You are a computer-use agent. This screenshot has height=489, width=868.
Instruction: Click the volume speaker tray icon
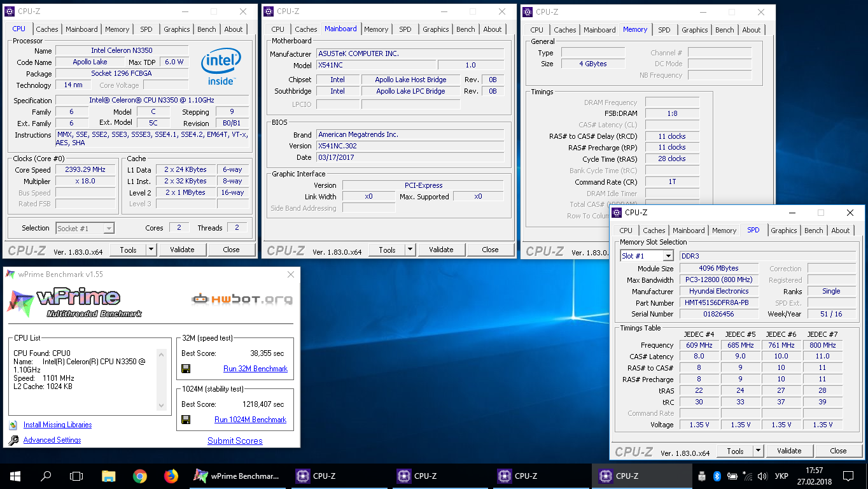point(763,476)
